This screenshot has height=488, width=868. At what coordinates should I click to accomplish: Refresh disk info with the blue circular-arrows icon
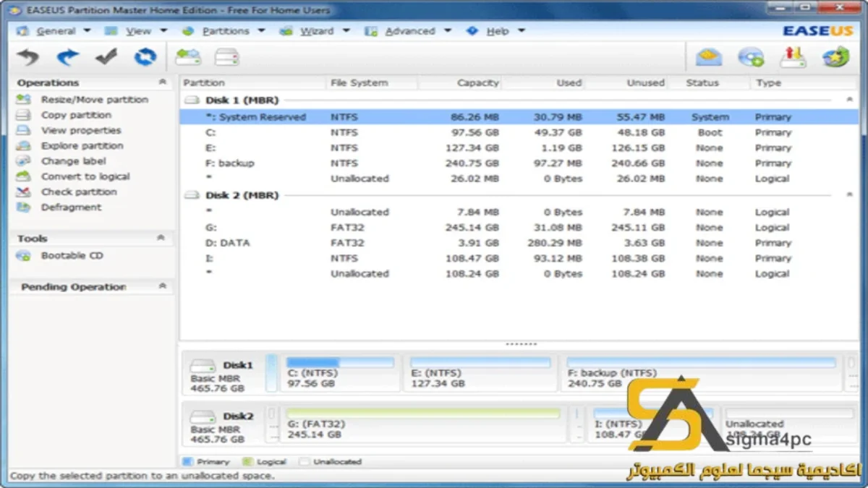coord(145,56)
